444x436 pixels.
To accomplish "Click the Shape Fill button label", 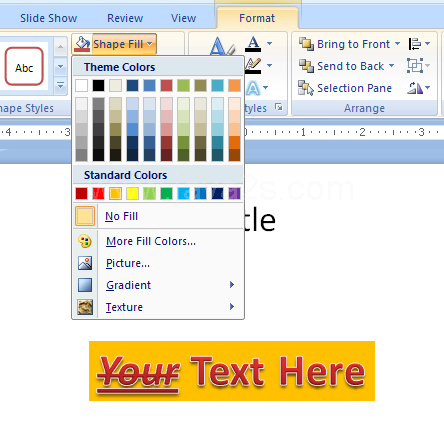I will (118, 44).
